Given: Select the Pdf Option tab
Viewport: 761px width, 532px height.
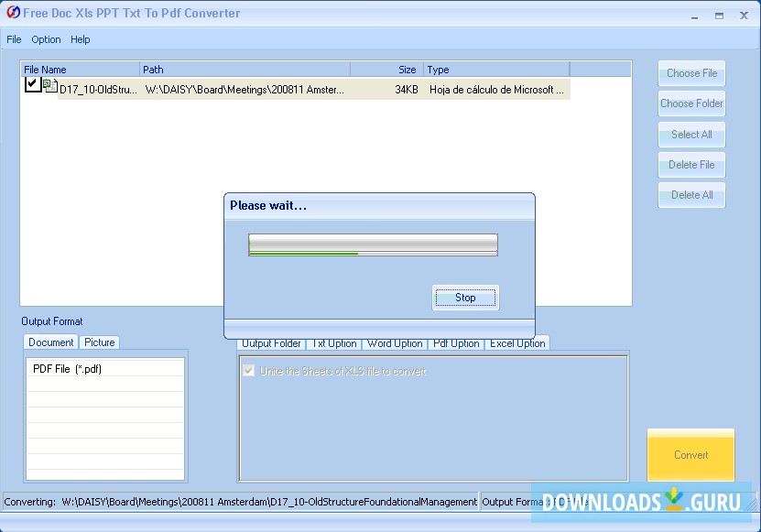Looking at the screenshot, I should (x=456, y=343).
